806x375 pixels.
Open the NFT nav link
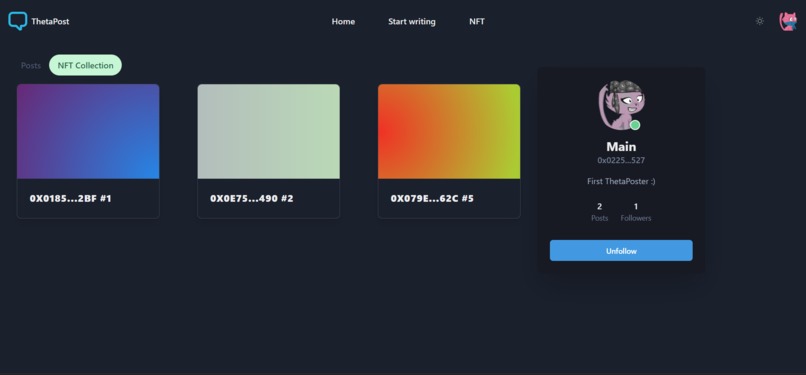pyautogui.click(x=477, y=22)
